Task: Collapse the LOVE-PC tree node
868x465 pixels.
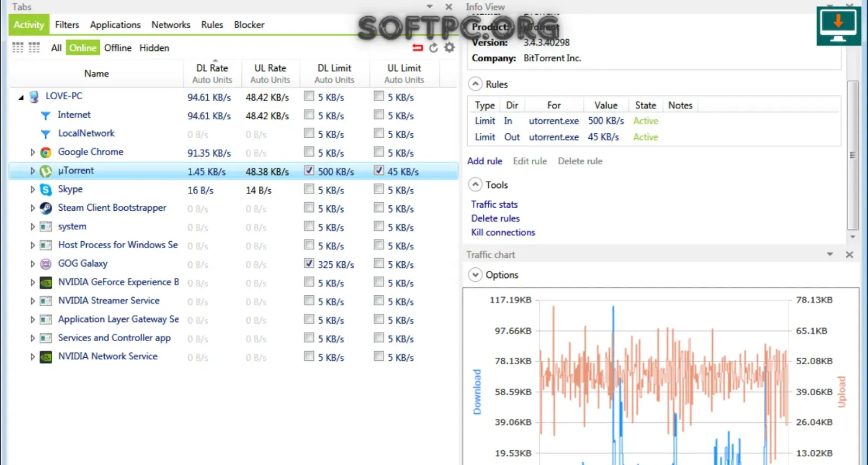Action: 21,98
